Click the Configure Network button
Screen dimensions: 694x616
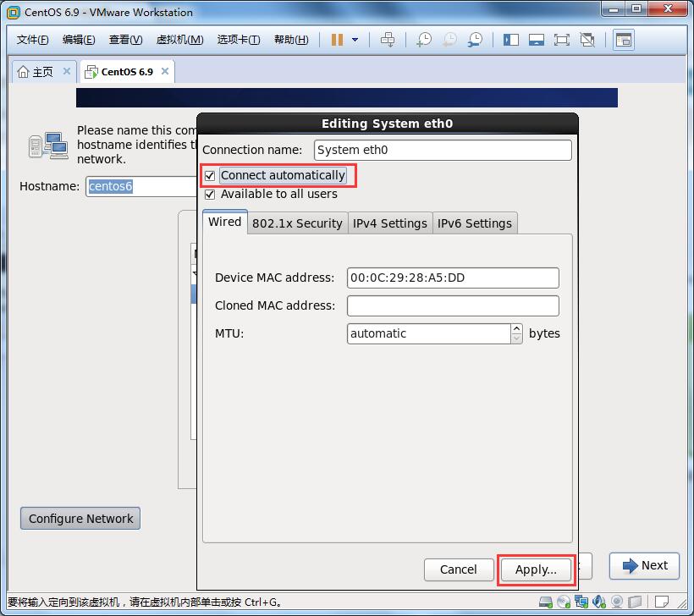(80, 519)
